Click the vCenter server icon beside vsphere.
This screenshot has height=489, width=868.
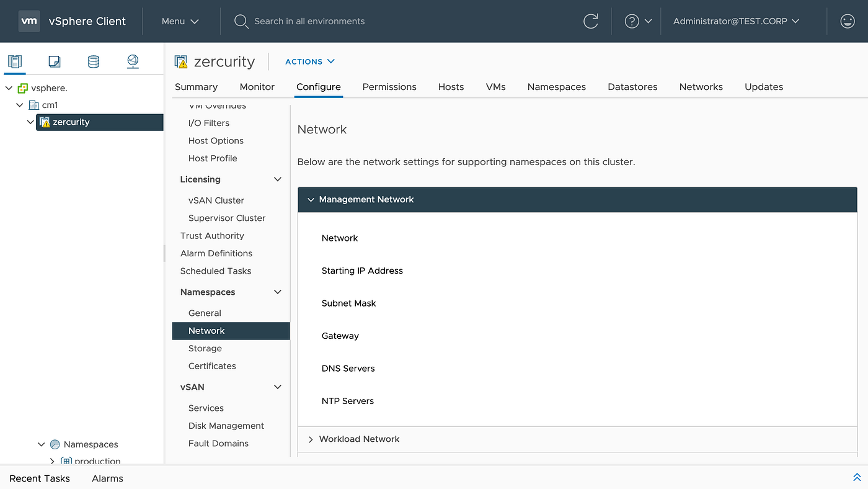coord(23,88)
